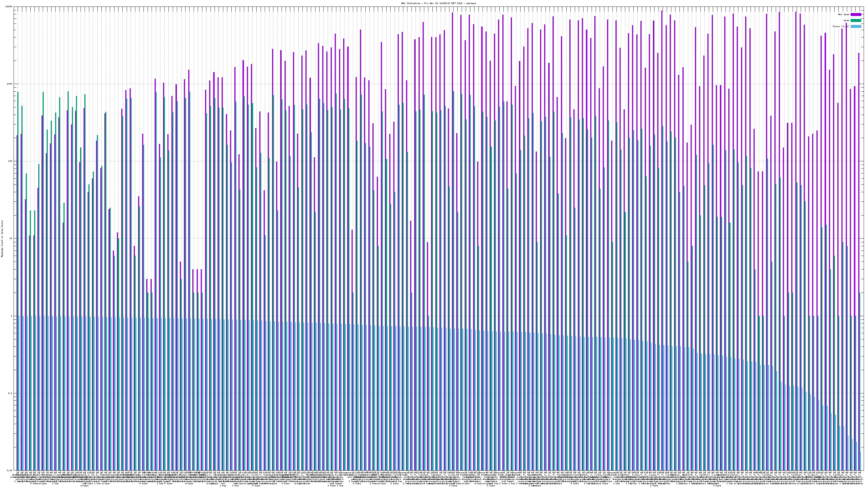Click the 10 tick label on y-axis

pyautogui.click(x=11, y=239)
